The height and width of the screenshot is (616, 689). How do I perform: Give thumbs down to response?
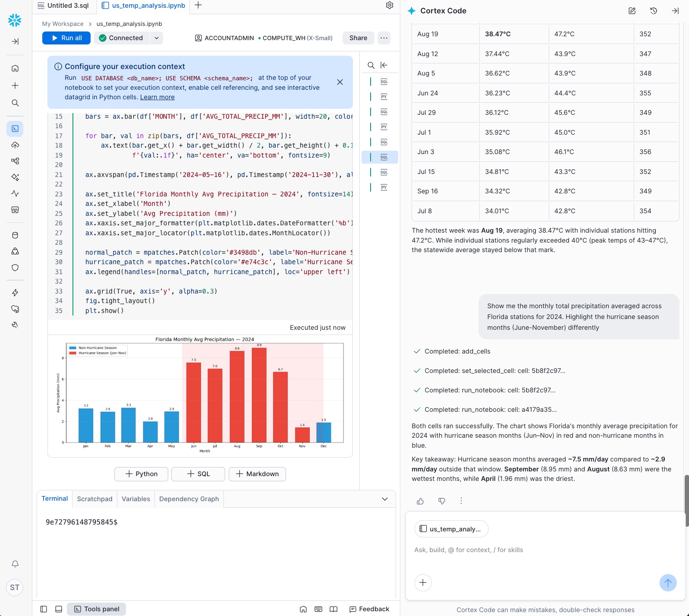pos(441,501)
